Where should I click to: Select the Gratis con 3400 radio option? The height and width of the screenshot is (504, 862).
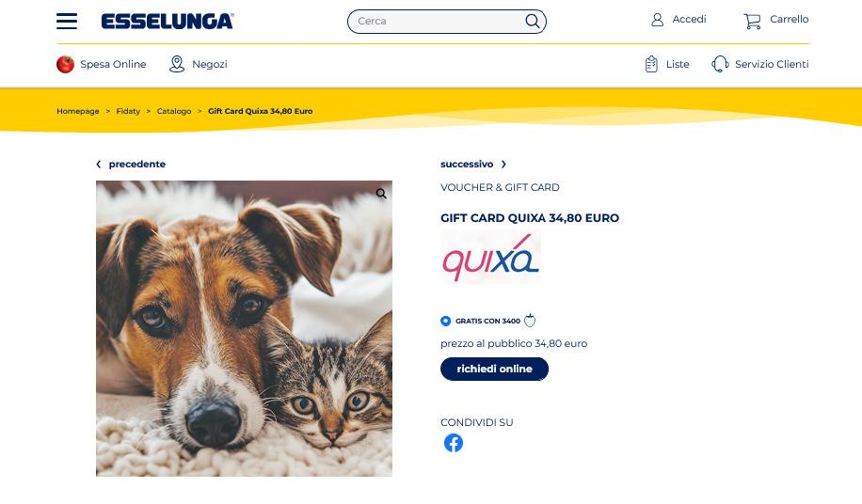[x=445, y=321]
